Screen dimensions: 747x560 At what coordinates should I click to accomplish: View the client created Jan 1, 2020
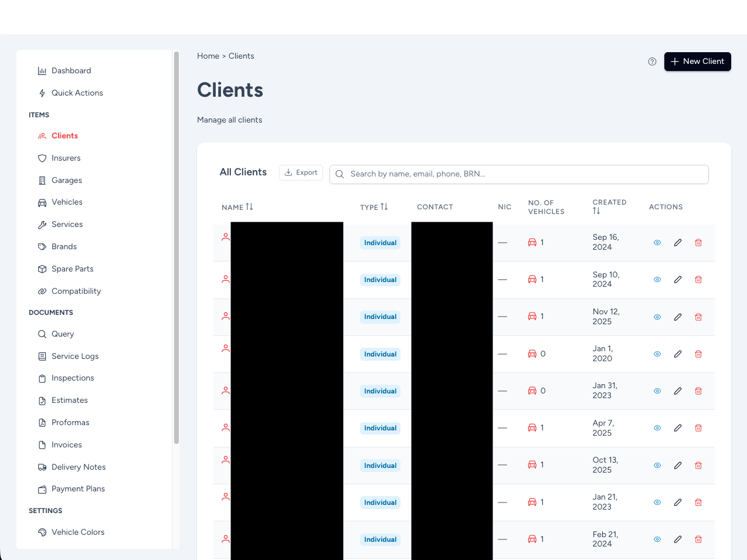657,354
